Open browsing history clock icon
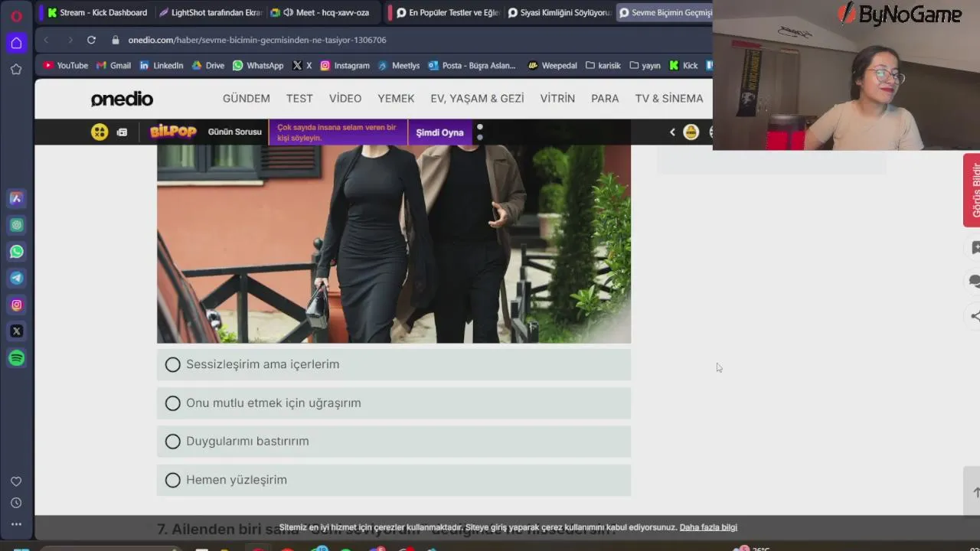 (16, 503)
